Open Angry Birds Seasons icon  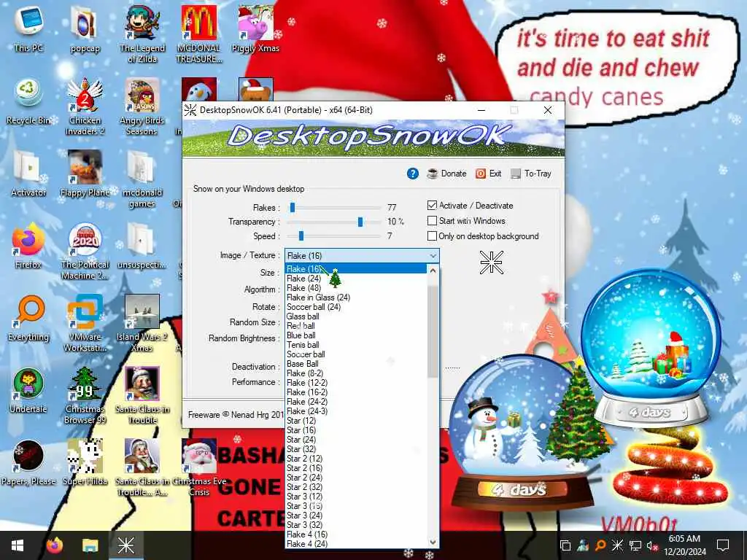click(142, 106)
